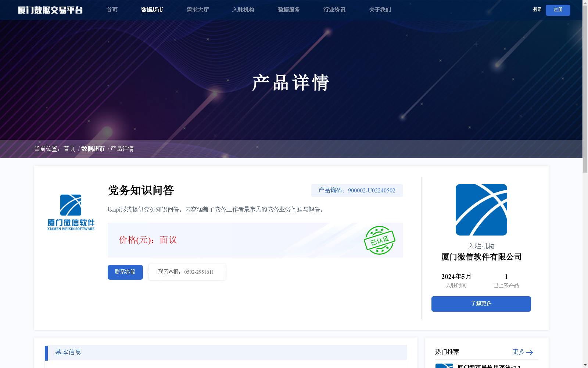588x368 pixels.
Task: Click the product description starting with 以api形式
Action: tap(216, 209)
